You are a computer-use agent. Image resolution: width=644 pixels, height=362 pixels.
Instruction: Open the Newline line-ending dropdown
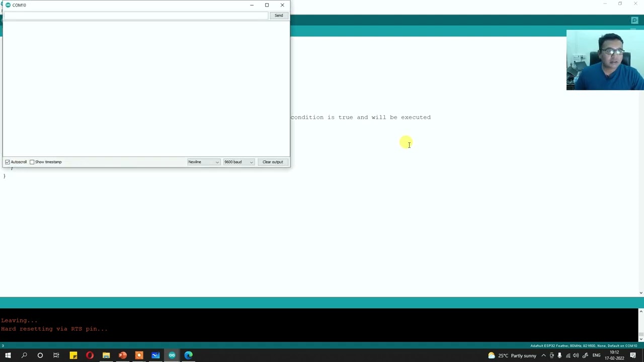204,162
